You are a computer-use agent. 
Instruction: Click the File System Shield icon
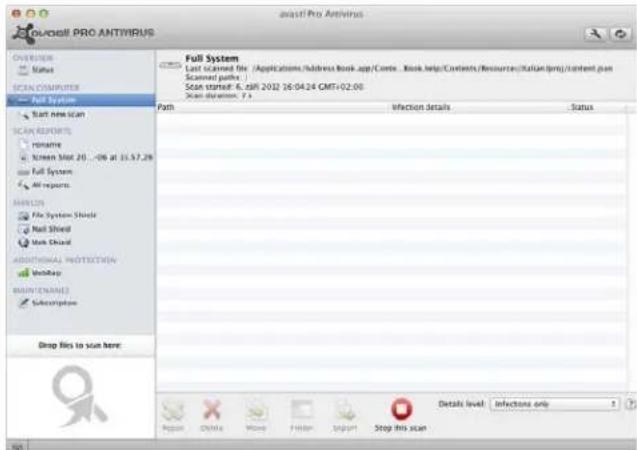24,216
